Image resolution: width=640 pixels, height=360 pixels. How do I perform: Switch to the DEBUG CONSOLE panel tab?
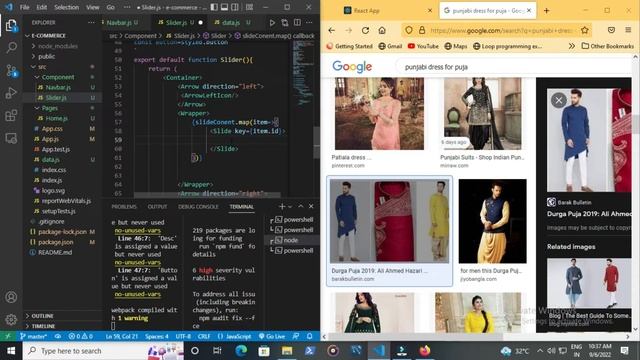[198, 207]
